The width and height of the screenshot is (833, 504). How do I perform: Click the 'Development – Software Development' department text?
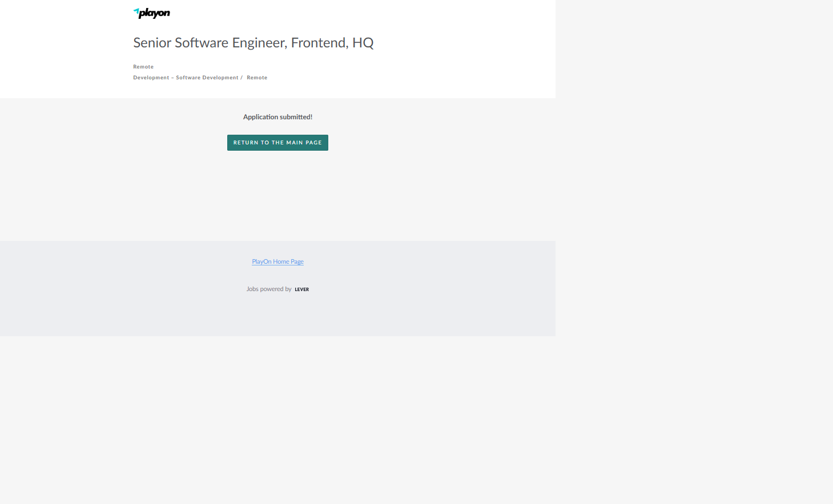[x=186, y=78]
